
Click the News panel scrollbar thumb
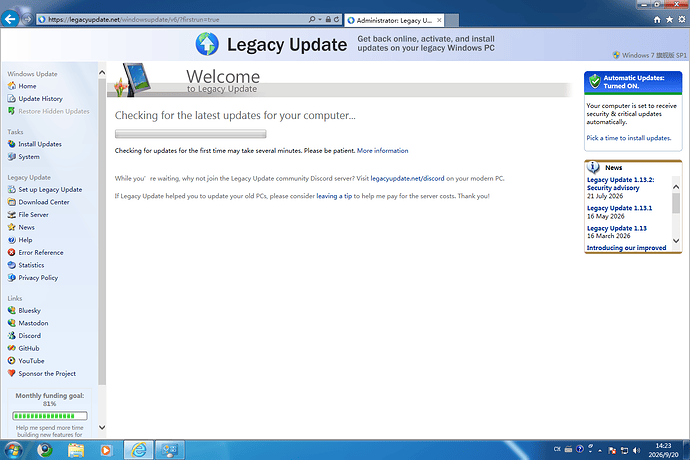pyautogui.click(x=676, y=203)
